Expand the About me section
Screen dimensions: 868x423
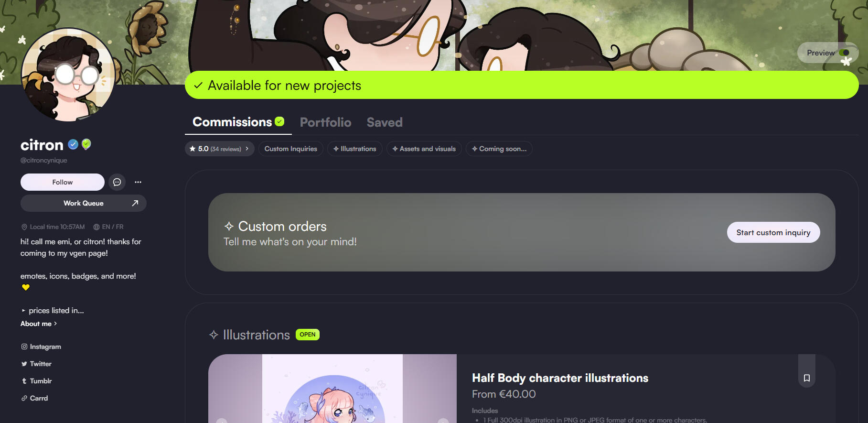(39, 324)
